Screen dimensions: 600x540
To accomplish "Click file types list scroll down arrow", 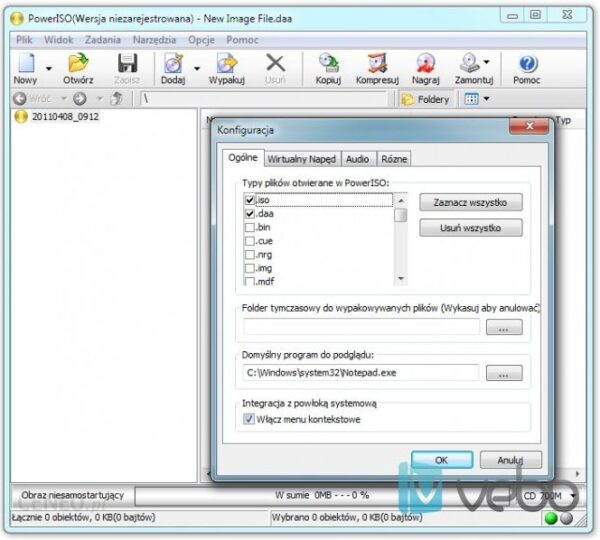I will tap(401, 279).
